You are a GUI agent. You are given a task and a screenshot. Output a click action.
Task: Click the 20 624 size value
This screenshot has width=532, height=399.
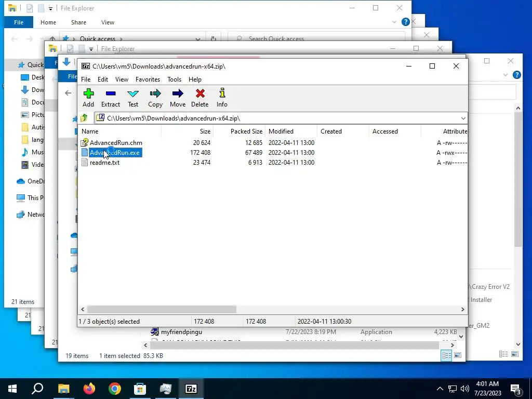click(x=202, y=143)
